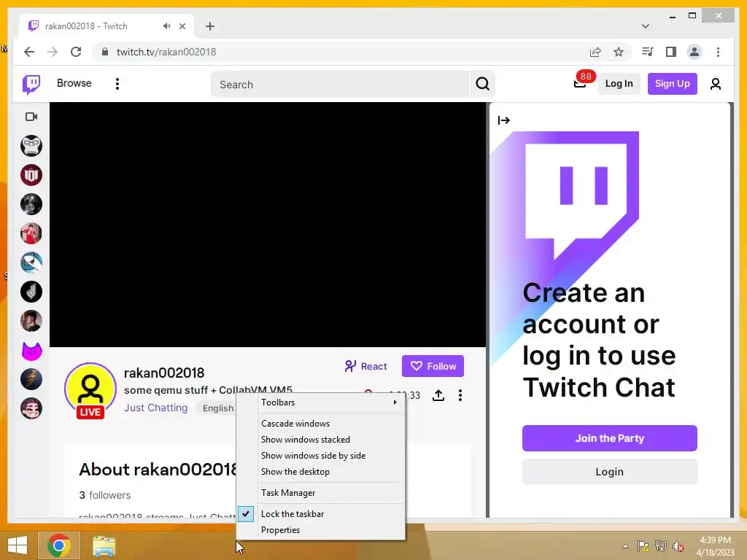This screenshot has height=560, width=747.
Task: Toggle the Chrome side panel icon
Action: (671, 52)
